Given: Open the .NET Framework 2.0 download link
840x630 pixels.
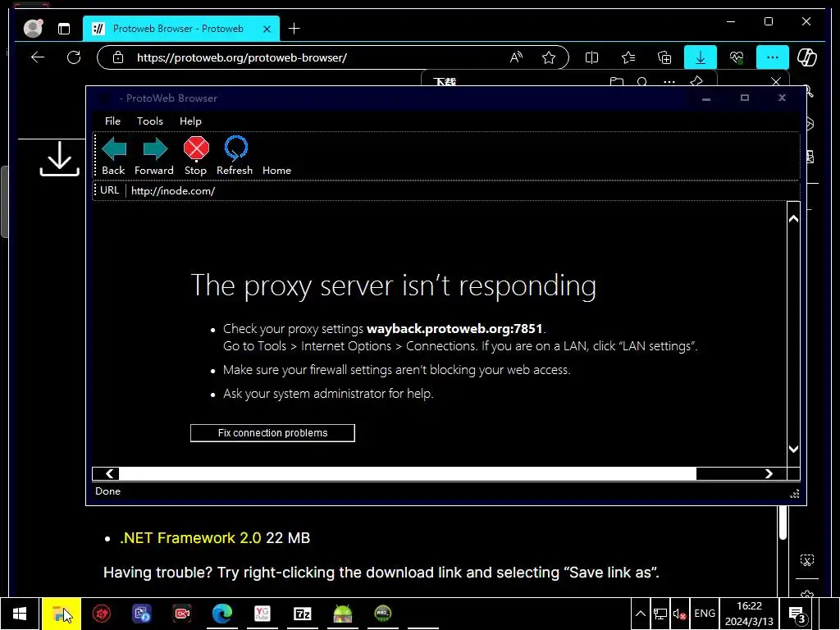Looking at the screenshot, I should 190,538.
